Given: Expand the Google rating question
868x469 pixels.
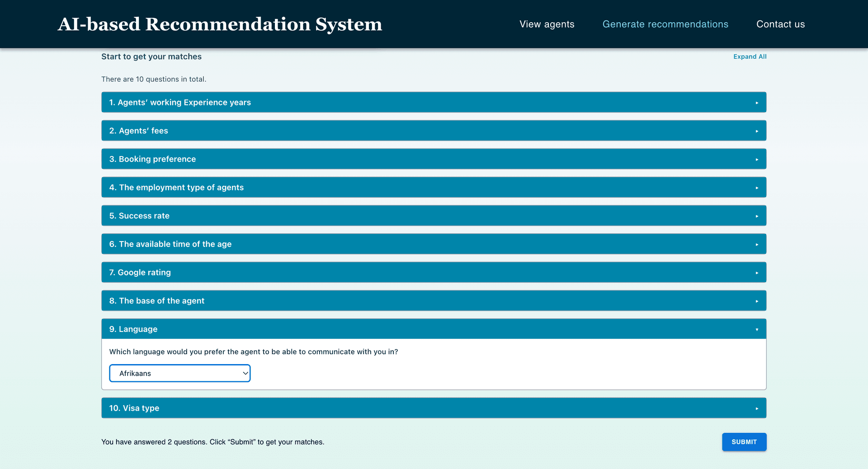Looking at the screenshot, I should [x=433, y=272].
